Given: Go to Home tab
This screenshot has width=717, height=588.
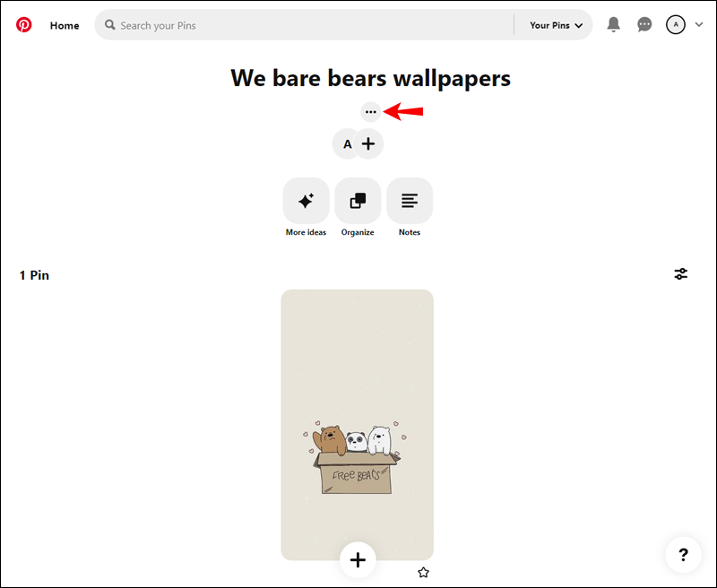Looking at the screenshot, I should click(65, 26).
